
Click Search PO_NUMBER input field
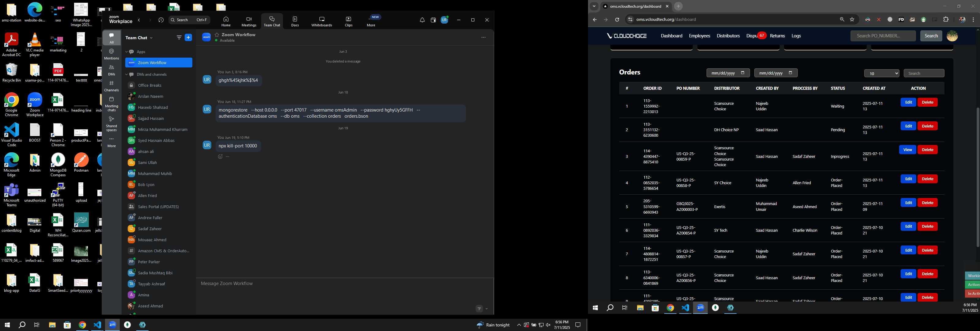[x=883, y=36]
